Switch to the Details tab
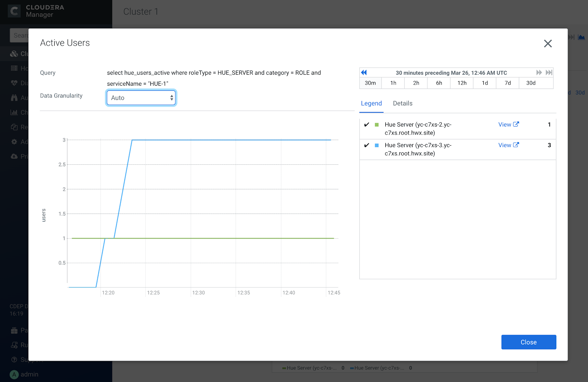The height and width of the screenshot is (382, 588). (402, 103)
